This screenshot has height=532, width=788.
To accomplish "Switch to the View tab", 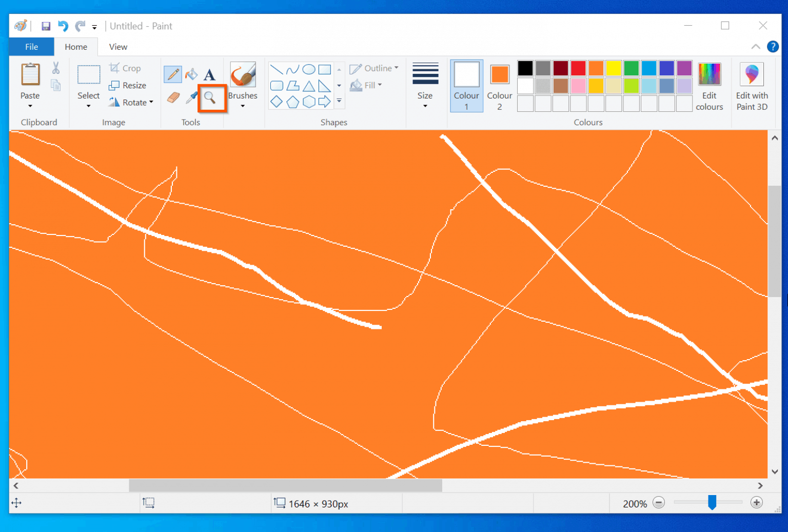I will point(117,47).
